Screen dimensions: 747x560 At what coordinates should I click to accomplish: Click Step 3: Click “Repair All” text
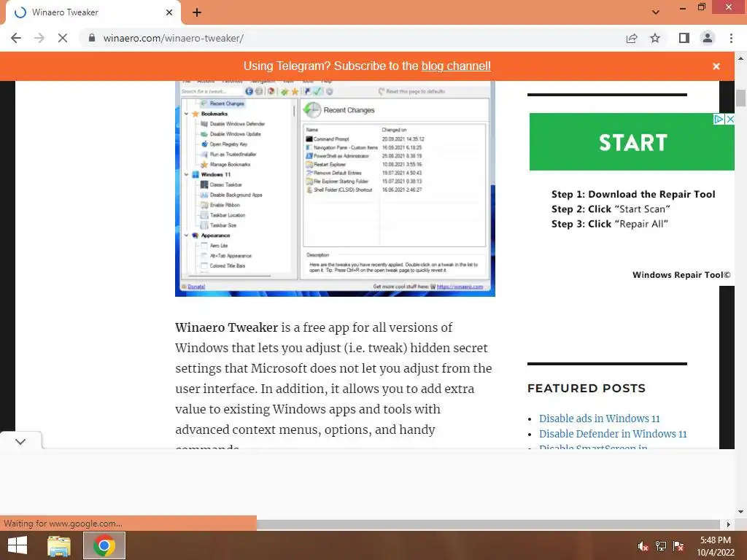610,224
